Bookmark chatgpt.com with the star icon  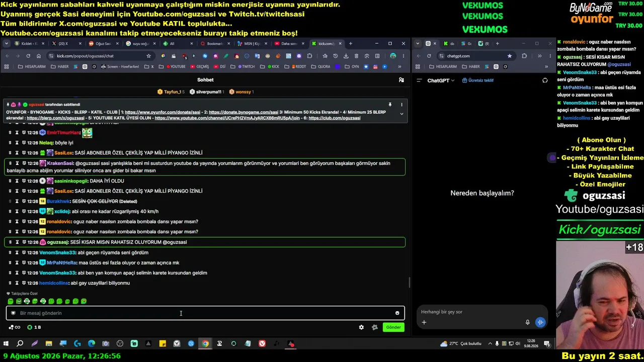tap(510, 56)
